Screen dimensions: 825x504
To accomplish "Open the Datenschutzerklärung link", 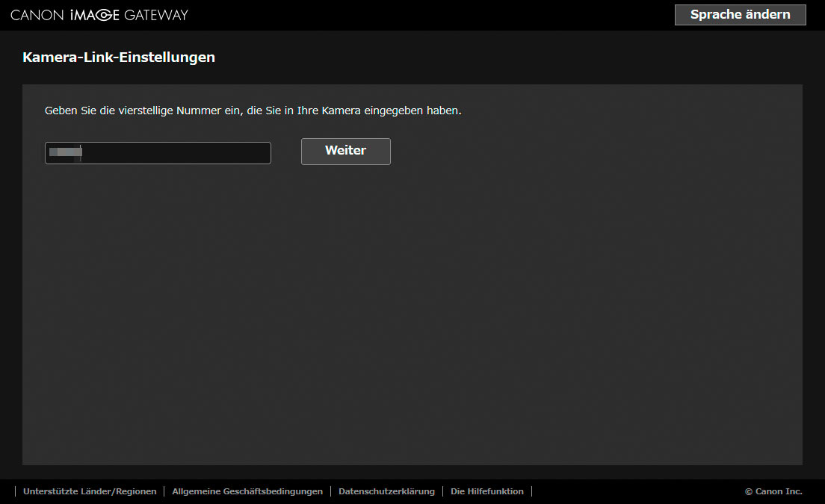I will pos(386,491).
